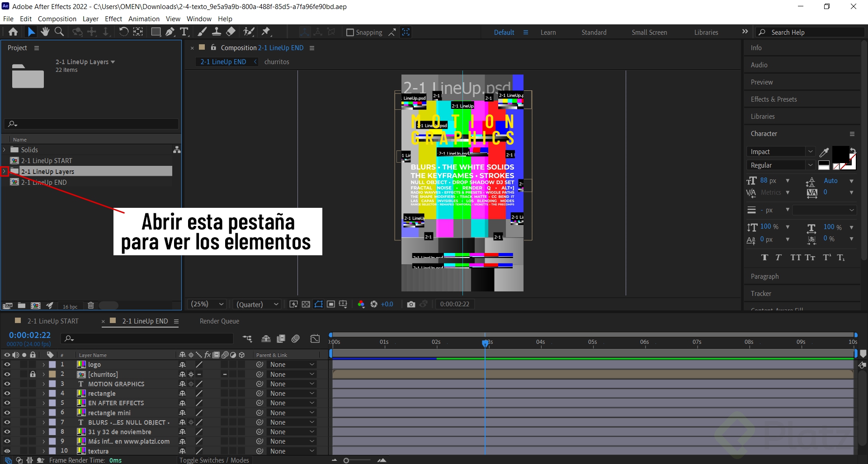Select the Hand tool in the toolbar
The height and width of the screenshot is (464, 868).
[x=45, y=32]
